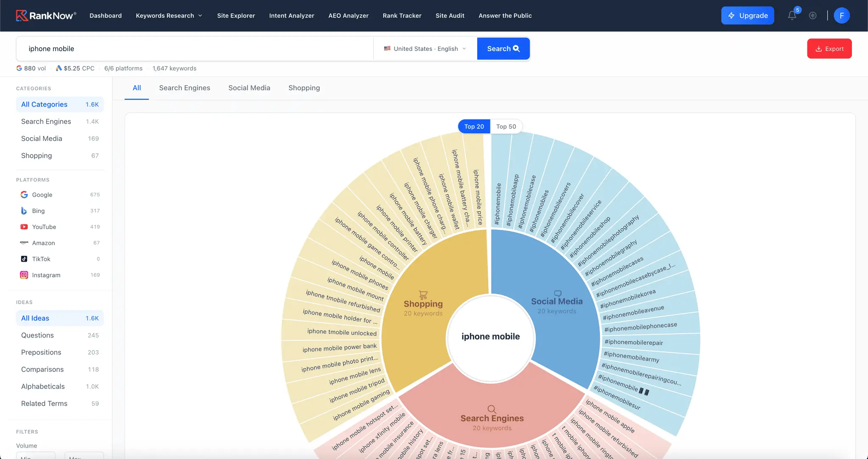Go to AEO Analyzer
The image size is (868, 459).
(x=348, y=16)
